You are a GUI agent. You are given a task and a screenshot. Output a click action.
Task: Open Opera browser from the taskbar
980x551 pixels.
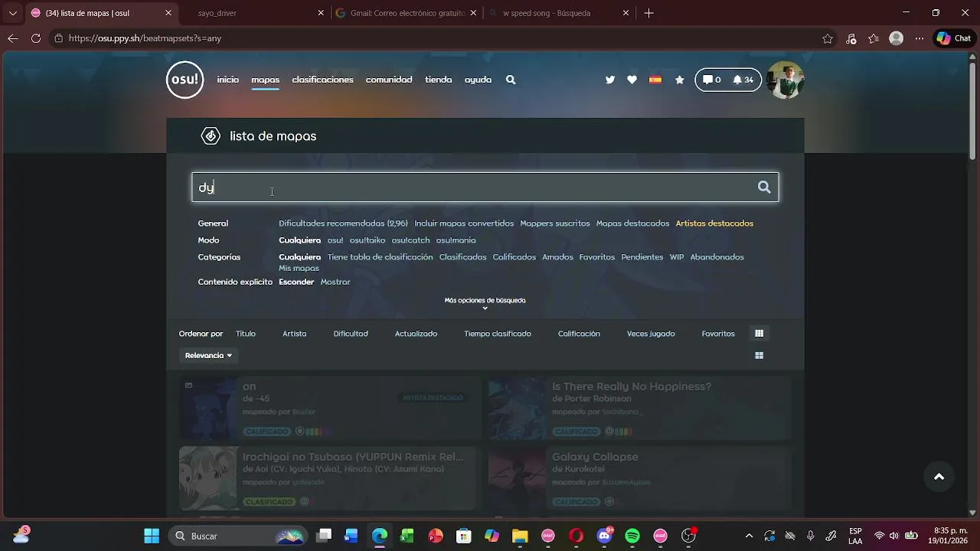coord(577,536)
